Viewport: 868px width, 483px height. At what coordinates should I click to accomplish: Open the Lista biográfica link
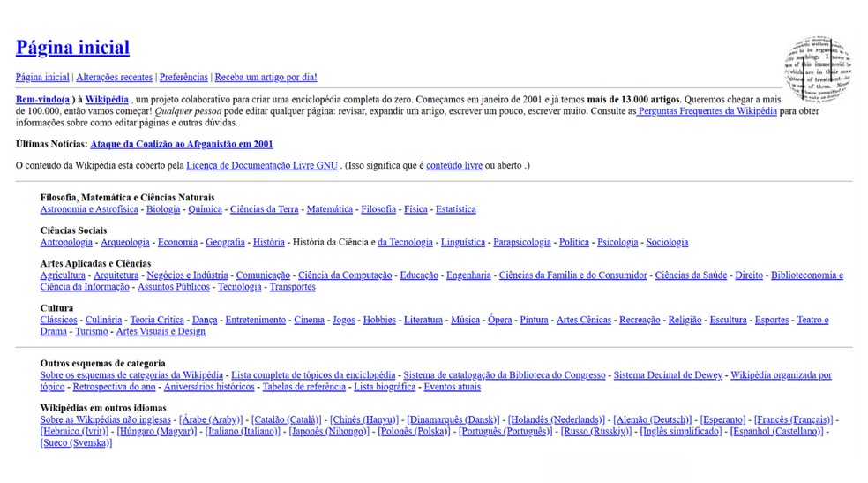click(x=385, y=387)
